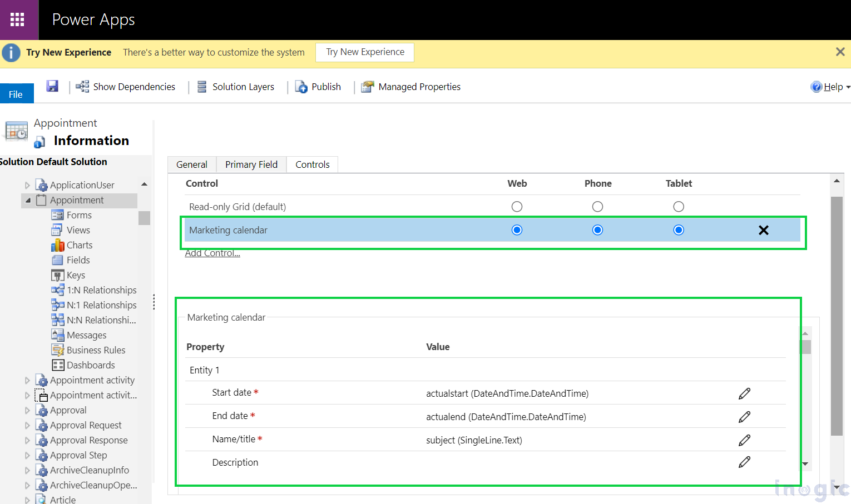Image resolution: width=851 pixels, height=504 pixels.
Task: Select the Marketing calendar control row
Action: click(492, 230)
